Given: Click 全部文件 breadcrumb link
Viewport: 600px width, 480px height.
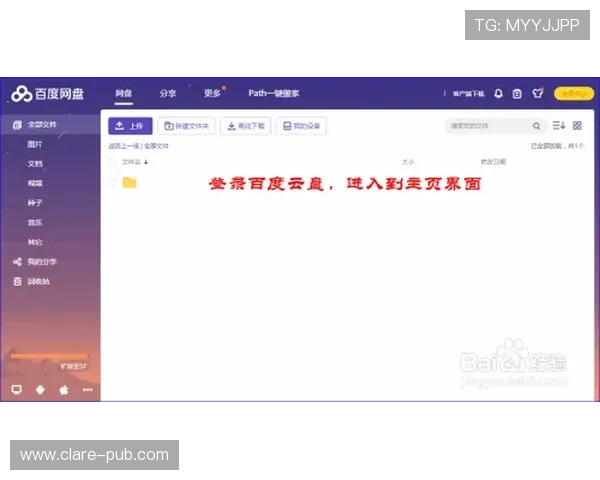Looking at the screenshot, I should (x=156, y=146).
